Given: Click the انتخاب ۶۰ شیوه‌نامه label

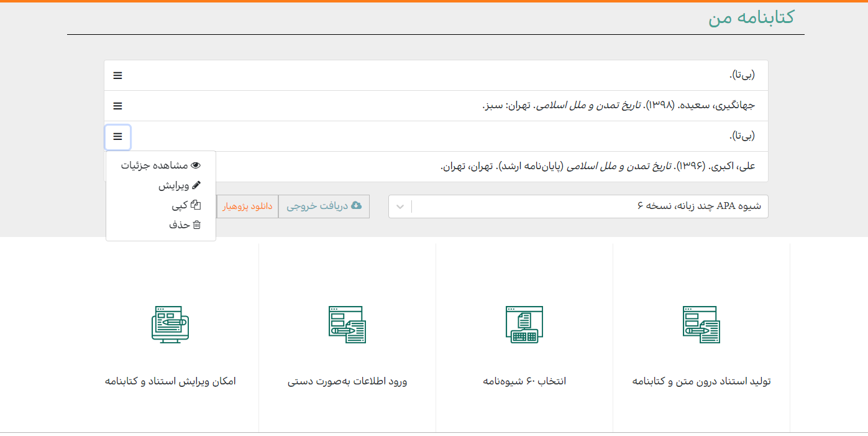Looking at the screenshot, I should (524, 381).
